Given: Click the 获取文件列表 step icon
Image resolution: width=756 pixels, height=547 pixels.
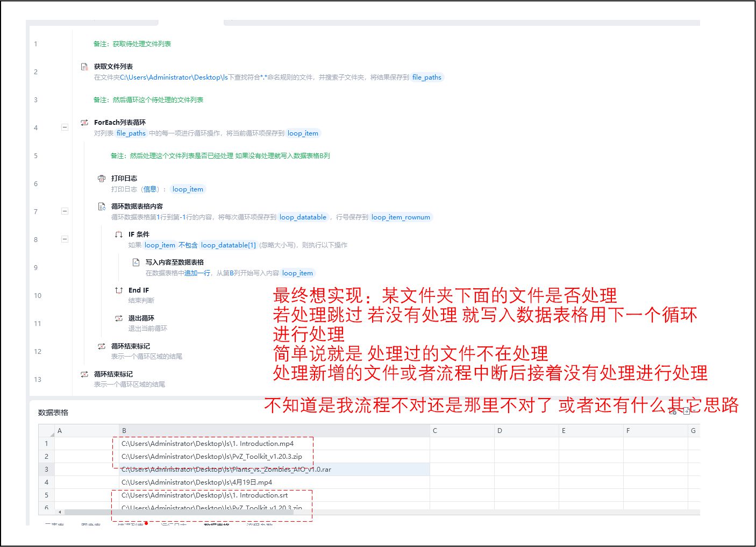Looking at the screenshot, I should pyautogui.click(x=84, y=67).
